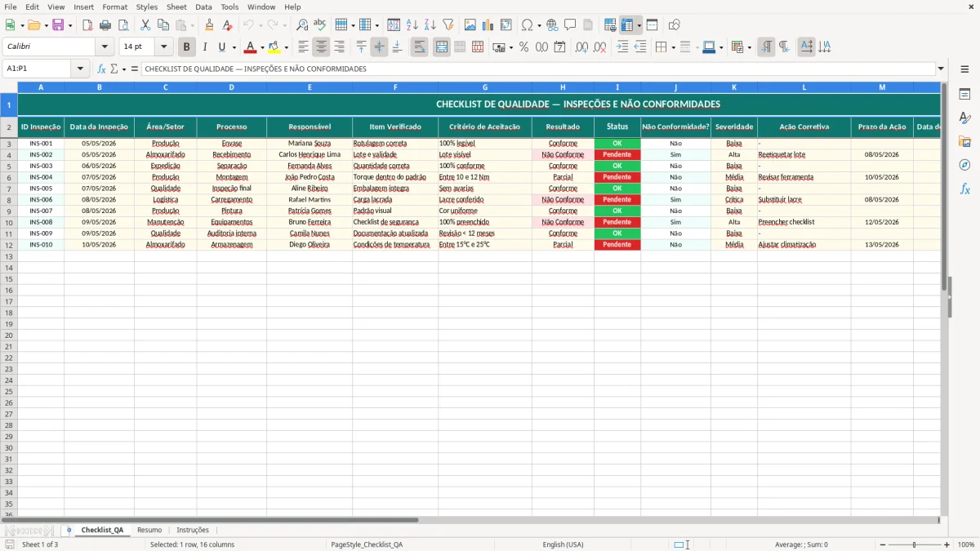Expand the formula bar
980x551 pixels.
coord(941,69)
